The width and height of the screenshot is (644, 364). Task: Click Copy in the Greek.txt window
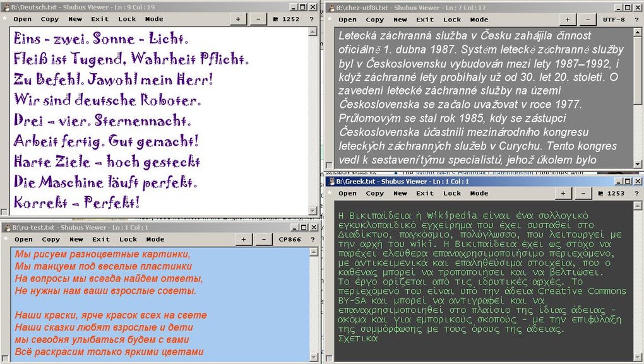(375, 193)
